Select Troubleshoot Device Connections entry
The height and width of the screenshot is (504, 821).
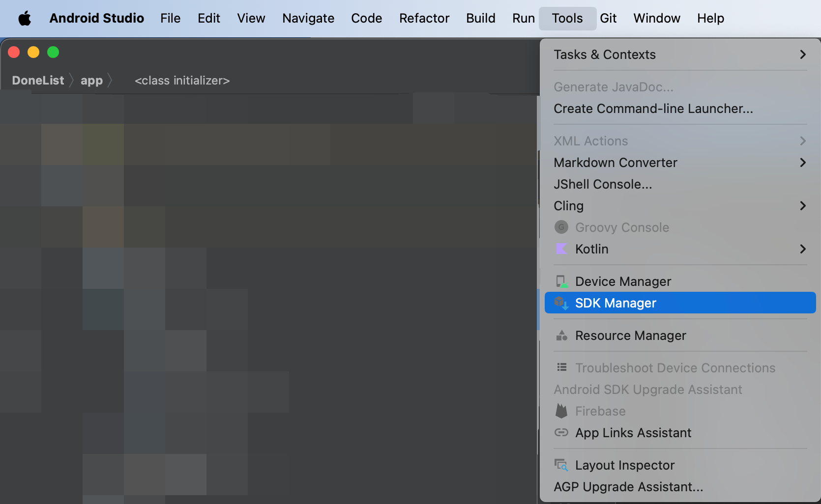(680, 368)
